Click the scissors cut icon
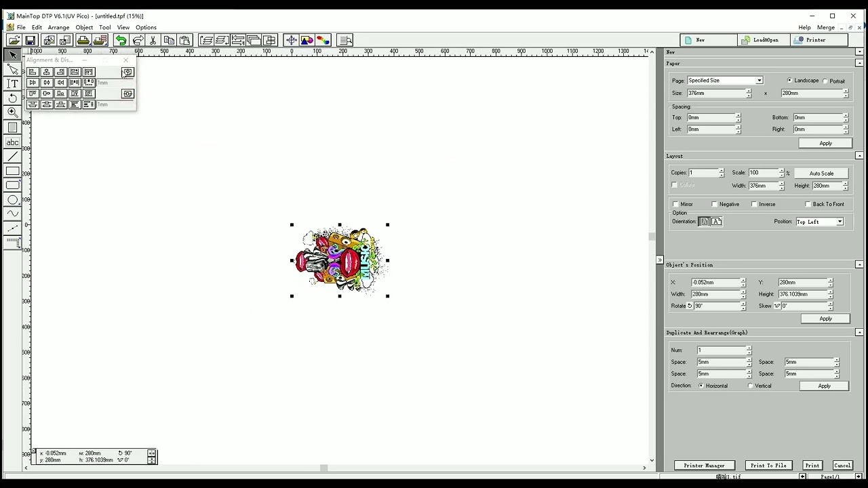868x488 pixels. point(153,41)
